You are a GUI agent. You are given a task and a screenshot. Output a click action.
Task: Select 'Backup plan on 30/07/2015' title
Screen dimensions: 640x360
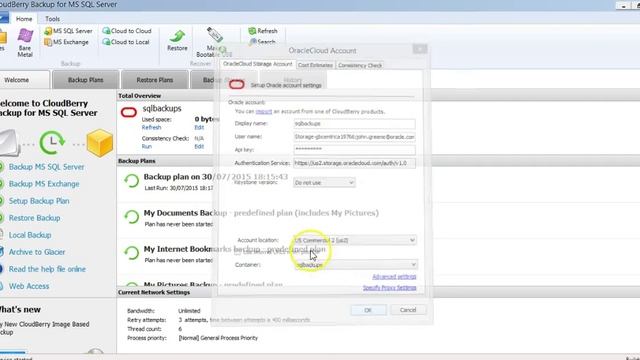click(216, 177)
